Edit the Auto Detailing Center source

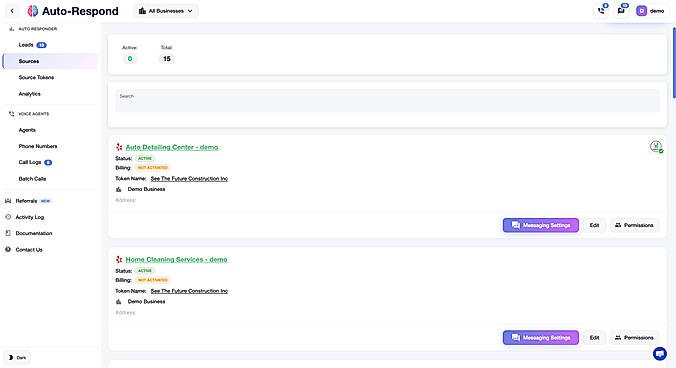[594, 225]
